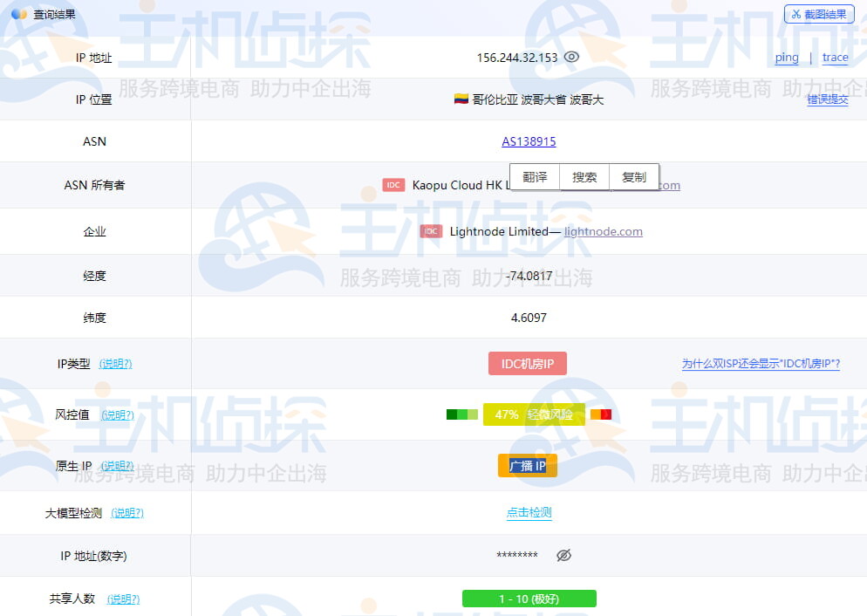The image size is (867, 616).
Task: Submit a correction via 错误提交
Action: [x=825, y=99]
